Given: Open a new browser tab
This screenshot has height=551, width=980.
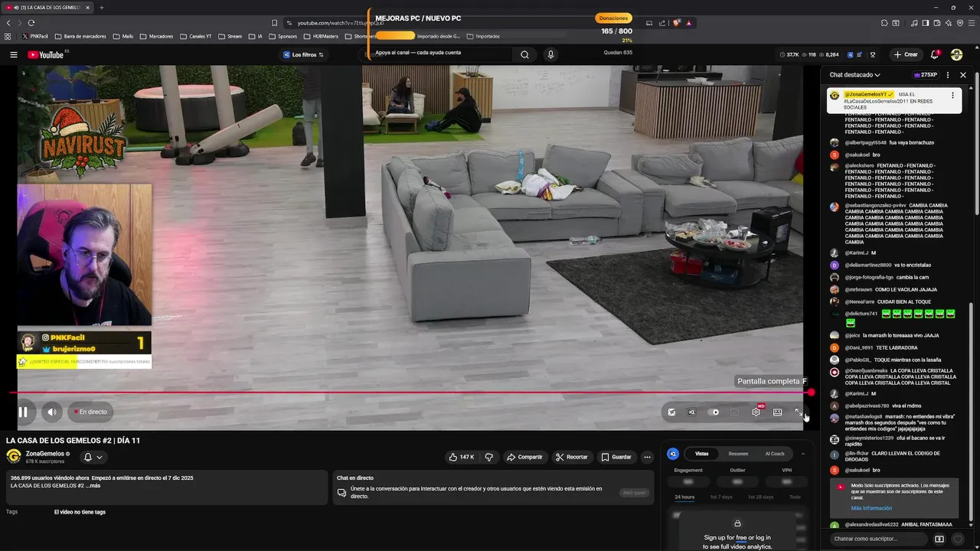Looking at the screenshot, I should point(101,8).
